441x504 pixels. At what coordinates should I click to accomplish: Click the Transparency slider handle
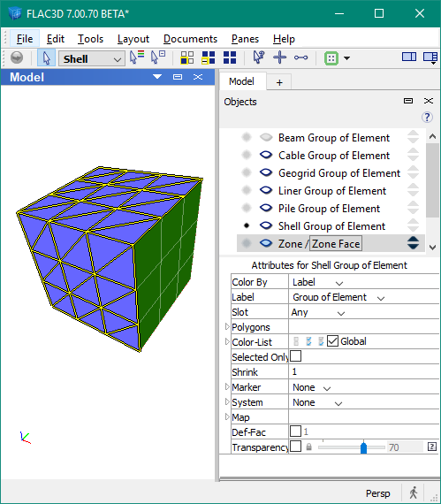[x=363, y=447]
